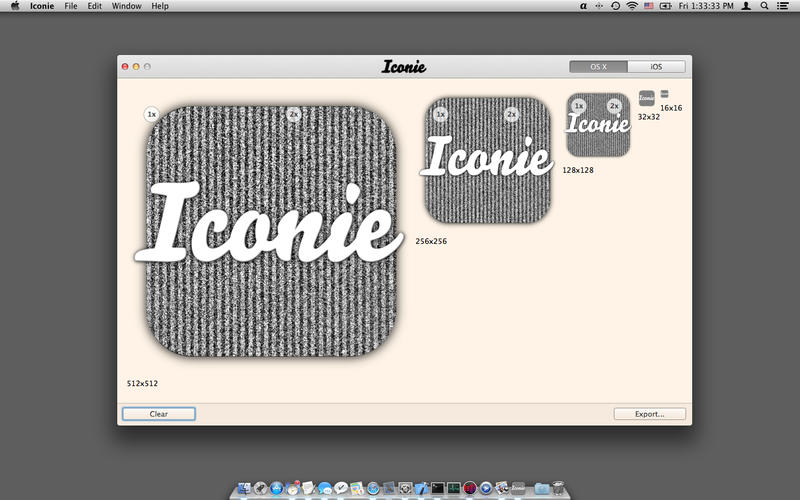This screenshot has width=800, height=500.
Task: Click the Clear button
Action: (159, 414)
